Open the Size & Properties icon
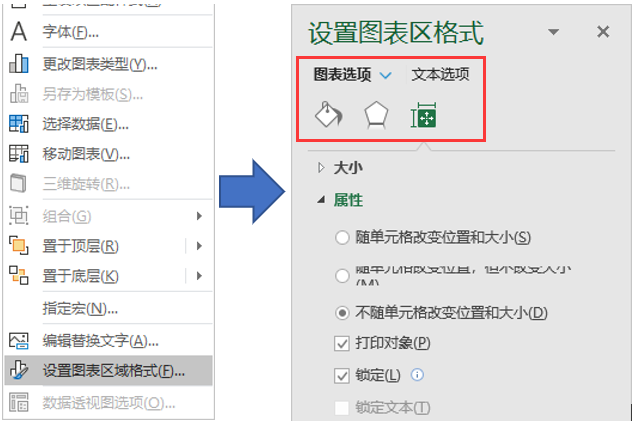Image resolution: width=632 pixels, height=423 pixels. point(424,115)
